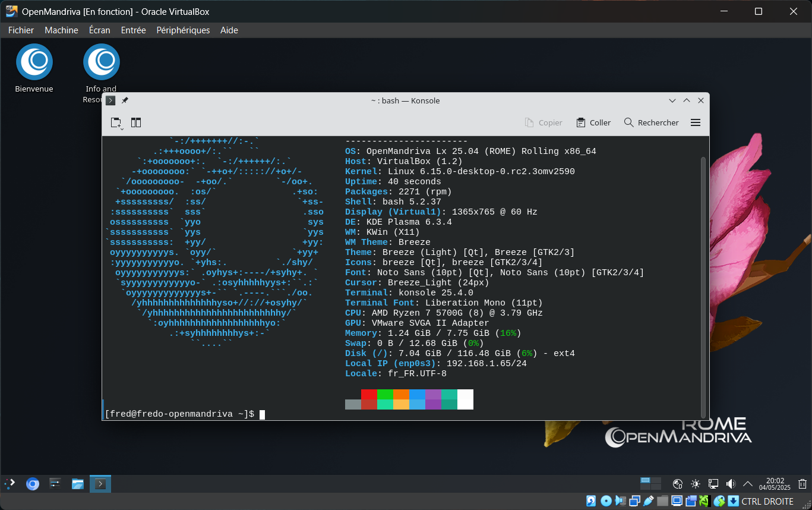This screenshot has height=510, width=812.
Task: Open Dolphin file manager from the taskbar
Action: (x=78, y=484)
